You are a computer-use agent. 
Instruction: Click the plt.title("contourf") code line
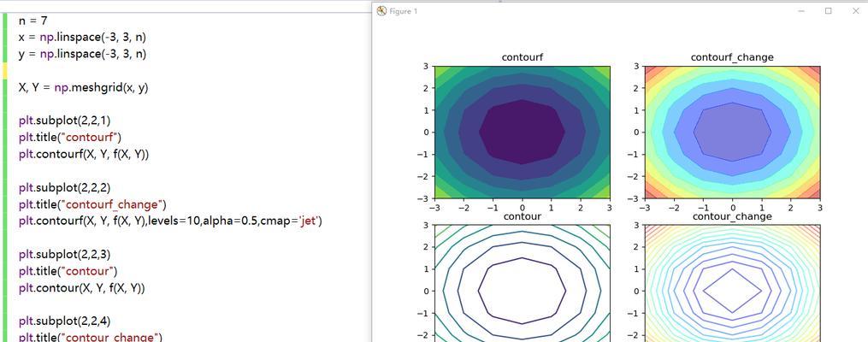click(70, 138)
